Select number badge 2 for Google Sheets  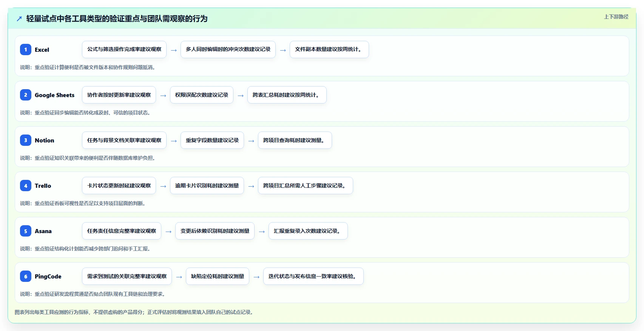26,95
